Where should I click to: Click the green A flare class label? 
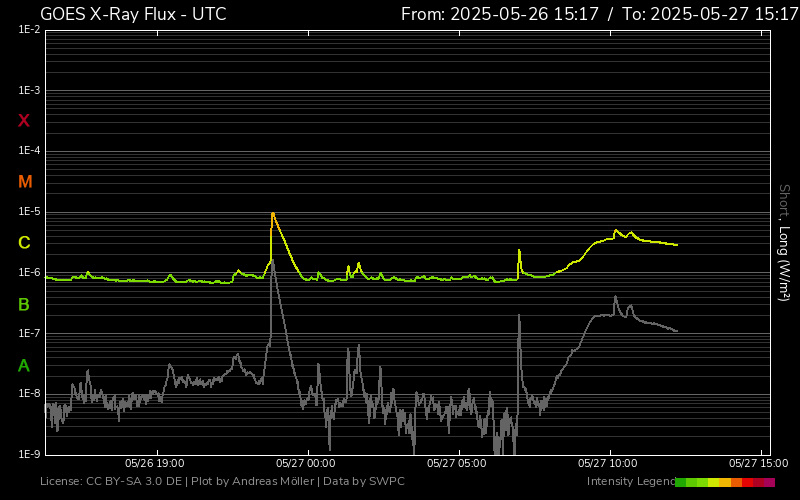(x=23, y=365)
